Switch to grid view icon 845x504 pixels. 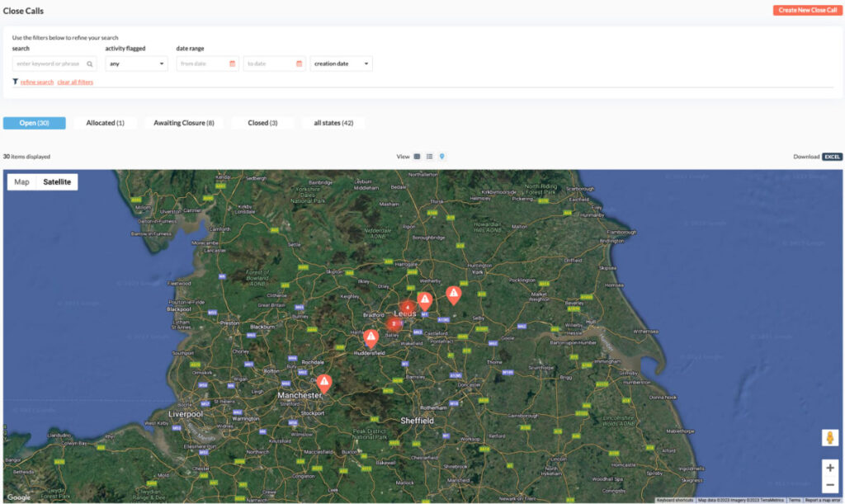[x=417, y=156]
